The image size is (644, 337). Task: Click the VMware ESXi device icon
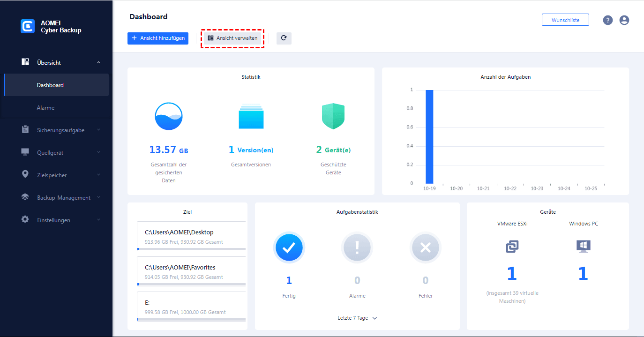click(x=512, y=247)
